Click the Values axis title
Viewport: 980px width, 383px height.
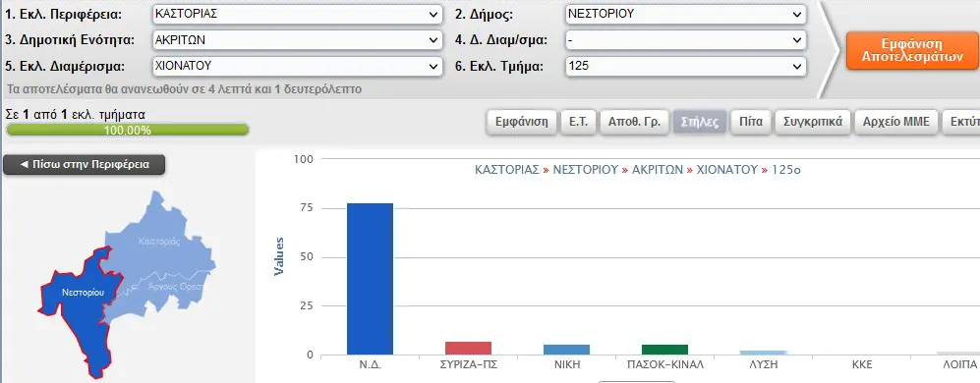point(279,256)
